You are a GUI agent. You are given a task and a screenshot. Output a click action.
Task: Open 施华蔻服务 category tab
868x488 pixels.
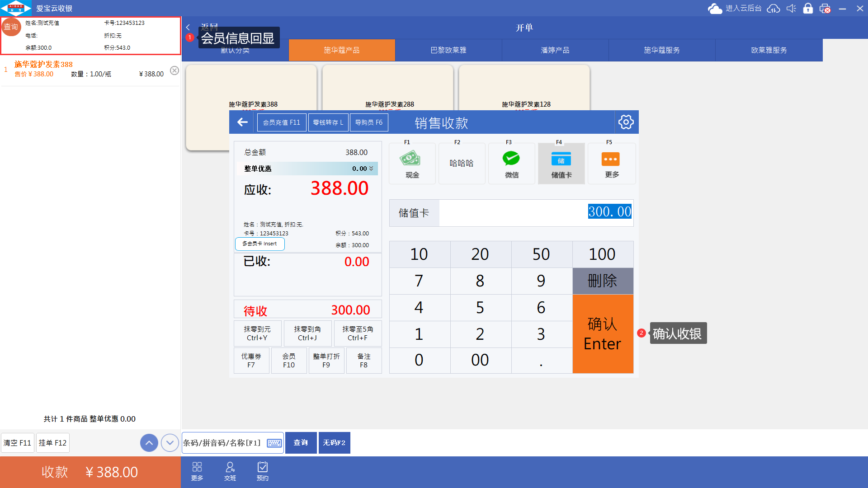coord(662,50)
